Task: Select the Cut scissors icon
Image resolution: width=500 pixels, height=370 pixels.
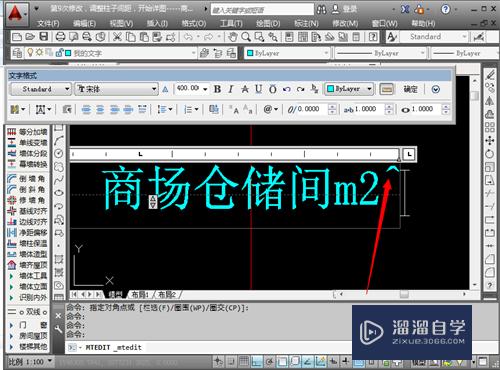Action: (117, 37)
